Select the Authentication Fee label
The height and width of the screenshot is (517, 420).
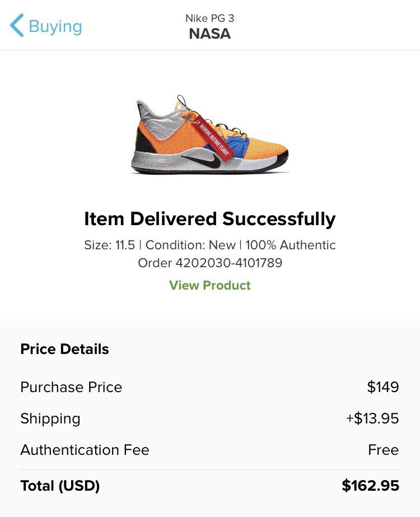tap(85, 450)
